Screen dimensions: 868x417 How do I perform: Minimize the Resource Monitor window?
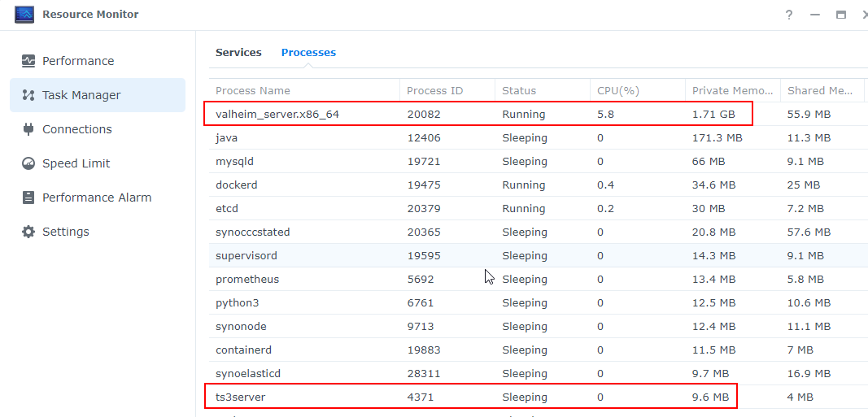point(815,15)
